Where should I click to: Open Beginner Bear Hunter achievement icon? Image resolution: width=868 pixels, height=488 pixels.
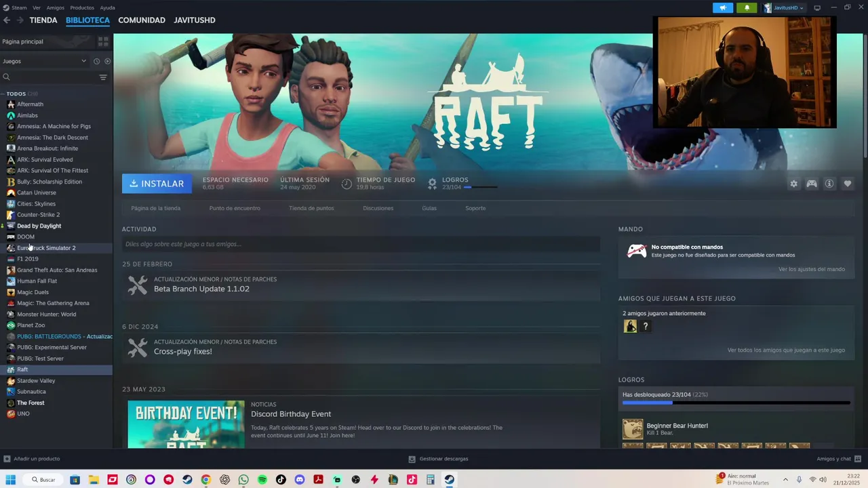coord(633,429)
